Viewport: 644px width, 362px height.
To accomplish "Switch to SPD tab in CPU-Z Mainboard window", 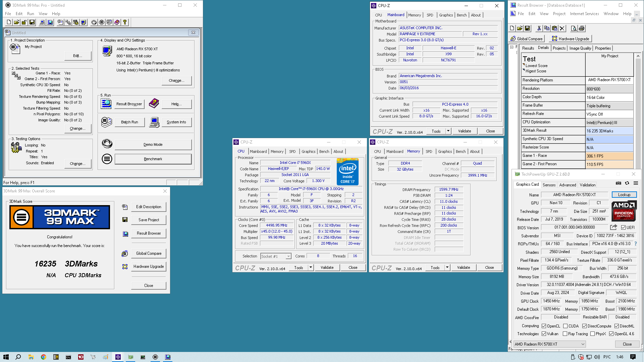I will 430,15.
